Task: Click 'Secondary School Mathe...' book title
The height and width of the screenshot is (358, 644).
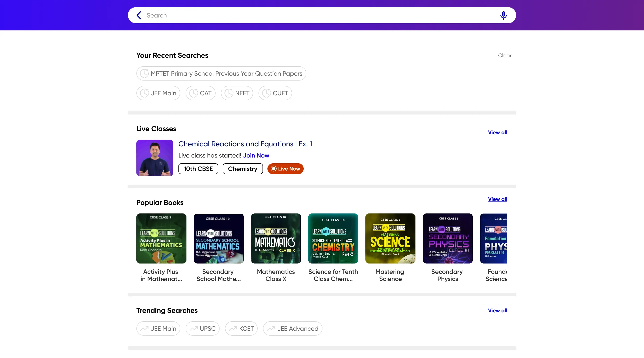Action: click(218, 275)
